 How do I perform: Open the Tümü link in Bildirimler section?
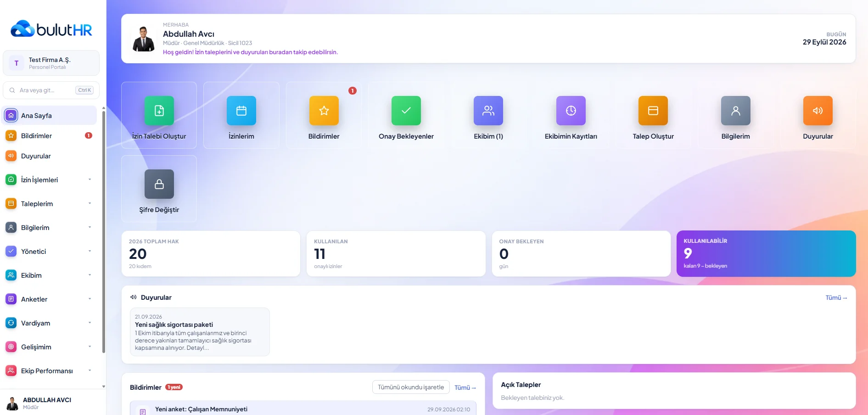click(x=465, y=387)
